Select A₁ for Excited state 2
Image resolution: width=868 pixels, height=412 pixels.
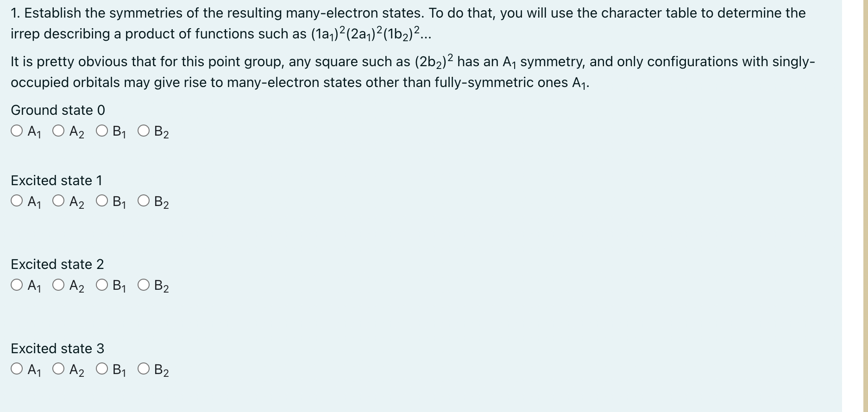click(x=17, y=286)
